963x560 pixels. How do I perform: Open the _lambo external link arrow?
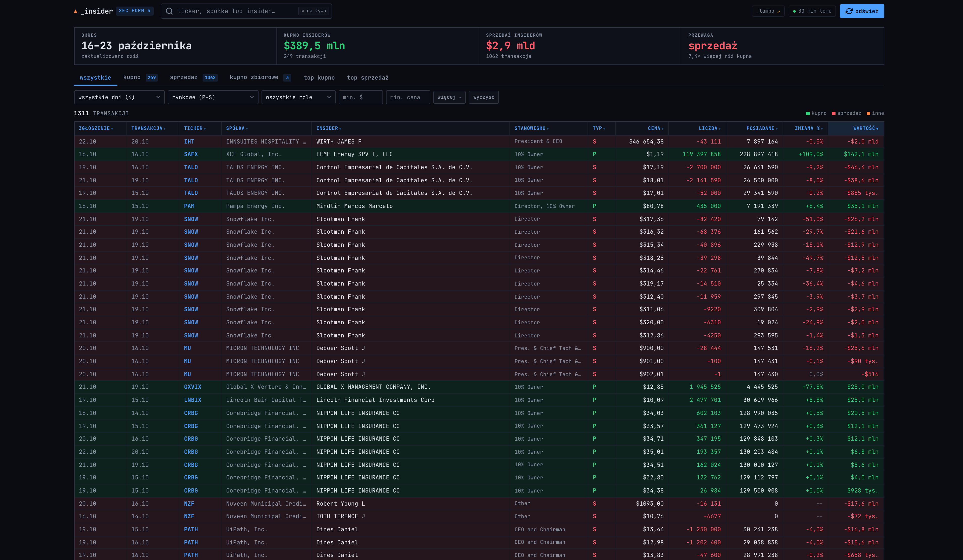[x=778, y=12]
